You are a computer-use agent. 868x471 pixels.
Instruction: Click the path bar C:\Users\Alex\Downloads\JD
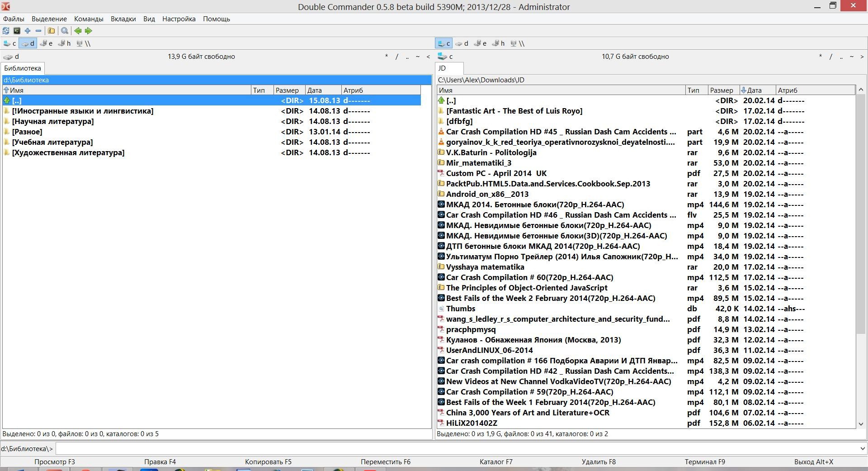click(x=651, y=80)
